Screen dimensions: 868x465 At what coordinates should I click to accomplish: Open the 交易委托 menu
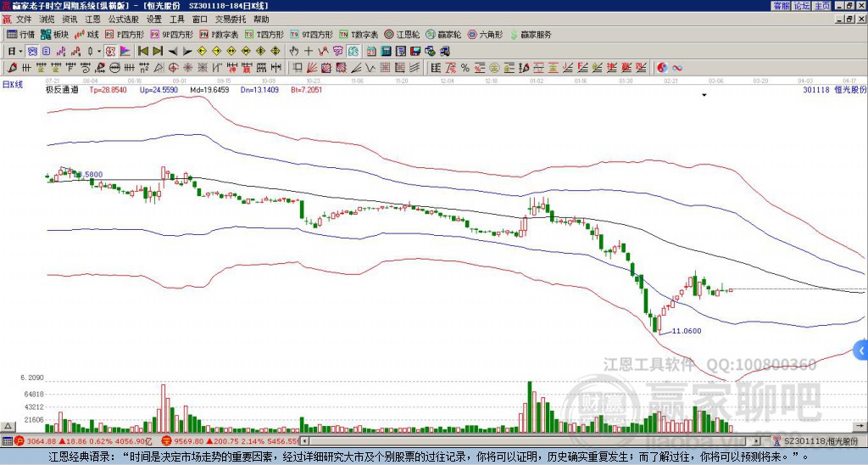231,20
